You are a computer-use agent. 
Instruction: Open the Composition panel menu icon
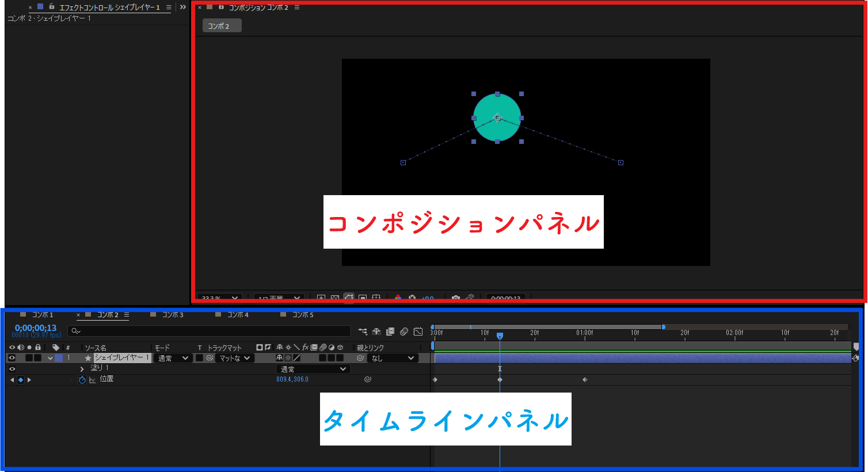(x=297, y=7)
